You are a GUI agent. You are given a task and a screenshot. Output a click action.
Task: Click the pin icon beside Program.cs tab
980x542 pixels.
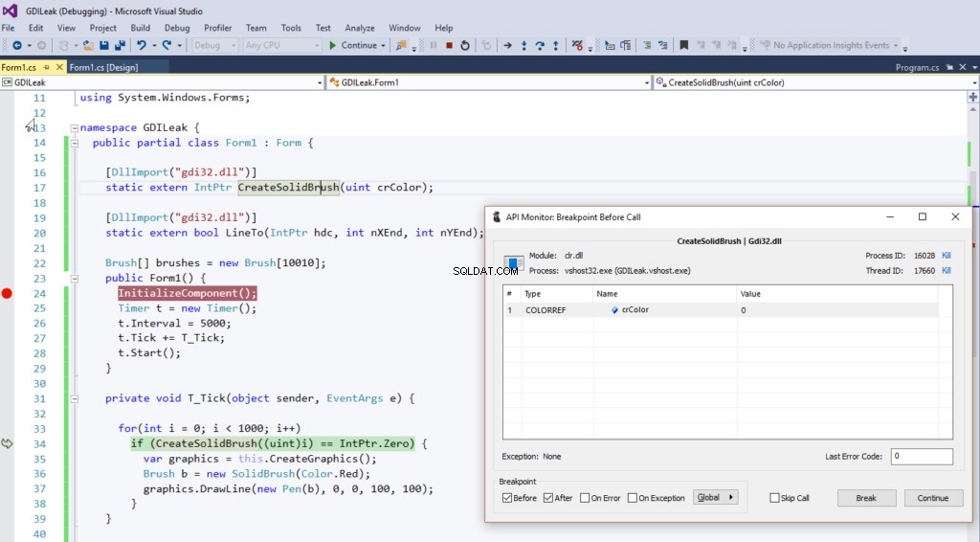pyautogui.click(x=949, y=67)
